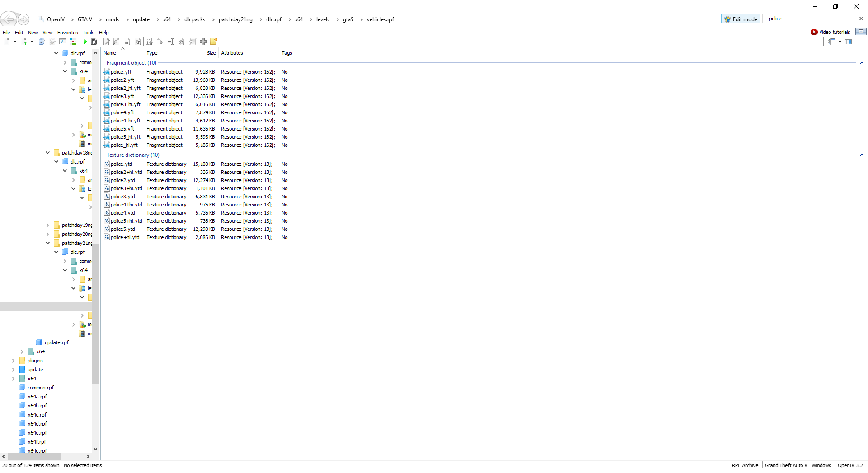Collapse the patchday18ng tree folder
This screenshot has width=868, height=473.
point(47,153)
